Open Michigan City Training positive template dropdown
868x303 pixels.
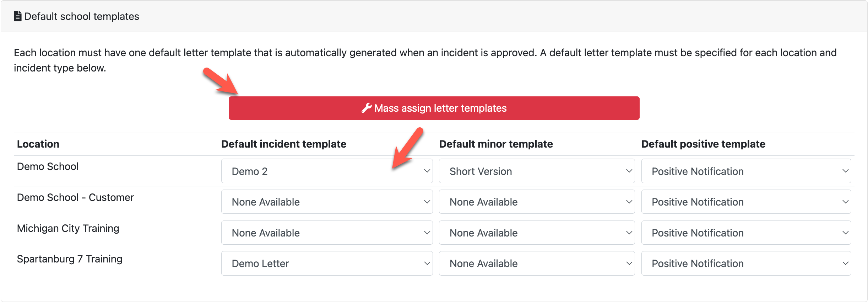pos(746,233)
